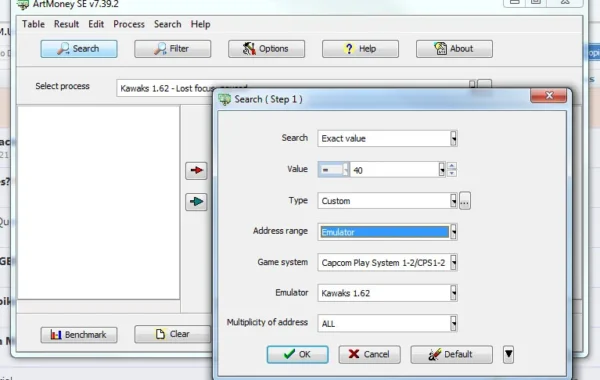The image size is (600, 380).
Task: Expand the Type dropdown showing Custom
Action: pyautogui.click(x=453, y=201)
